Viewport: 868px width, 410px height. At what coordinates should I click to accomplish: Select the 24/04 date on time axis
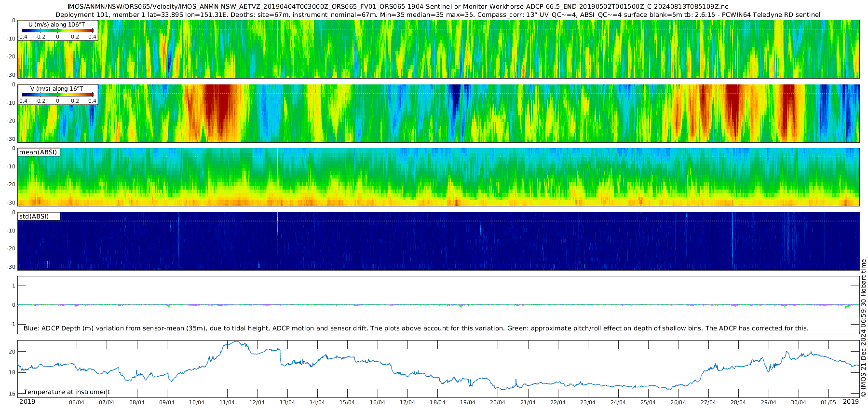pyautogui.click(x=618, y=402)
